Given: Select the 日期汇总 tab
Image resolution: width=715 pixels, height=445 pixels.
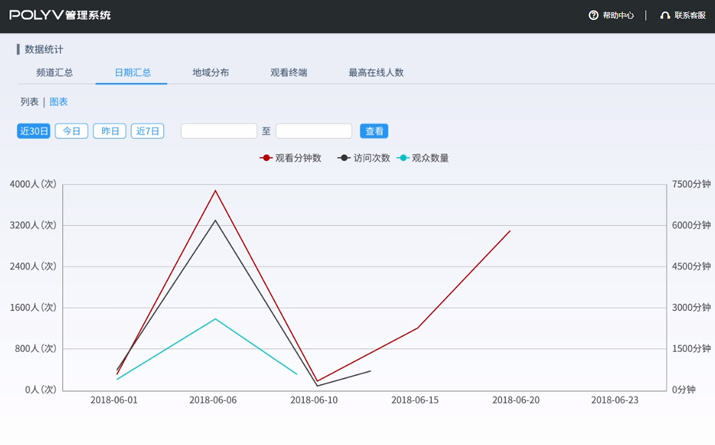Looking at the screenshot, I should 132,73.
